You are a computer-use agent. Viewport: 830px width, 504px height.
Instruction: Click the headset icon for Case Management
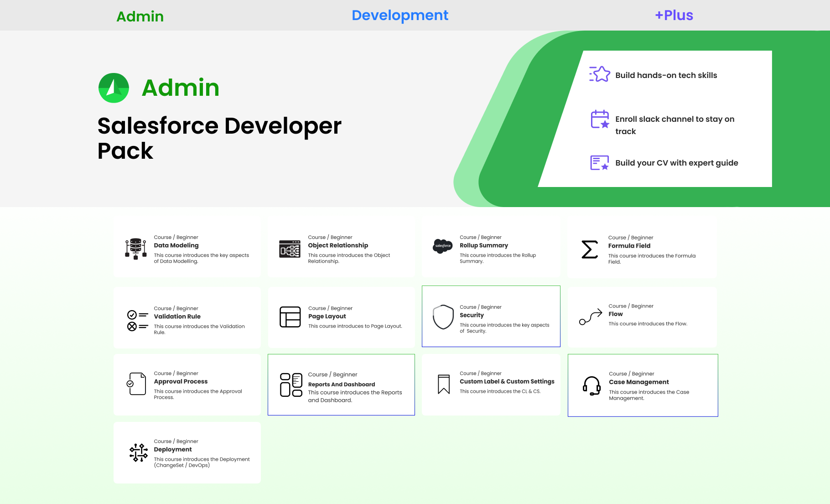[x=591, y=386]
